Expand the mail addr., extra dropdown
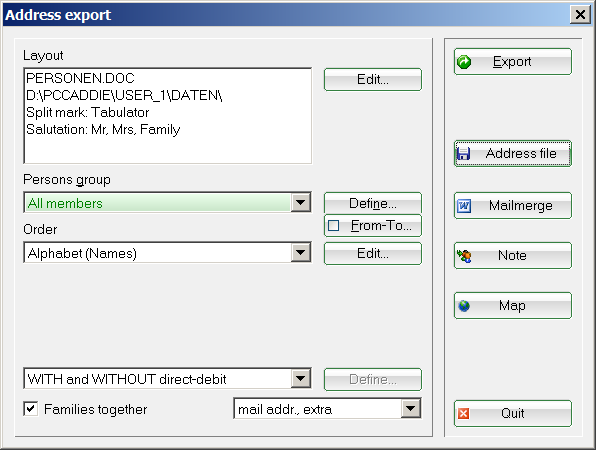Screen dimensions: 596x450 point(411,409)
